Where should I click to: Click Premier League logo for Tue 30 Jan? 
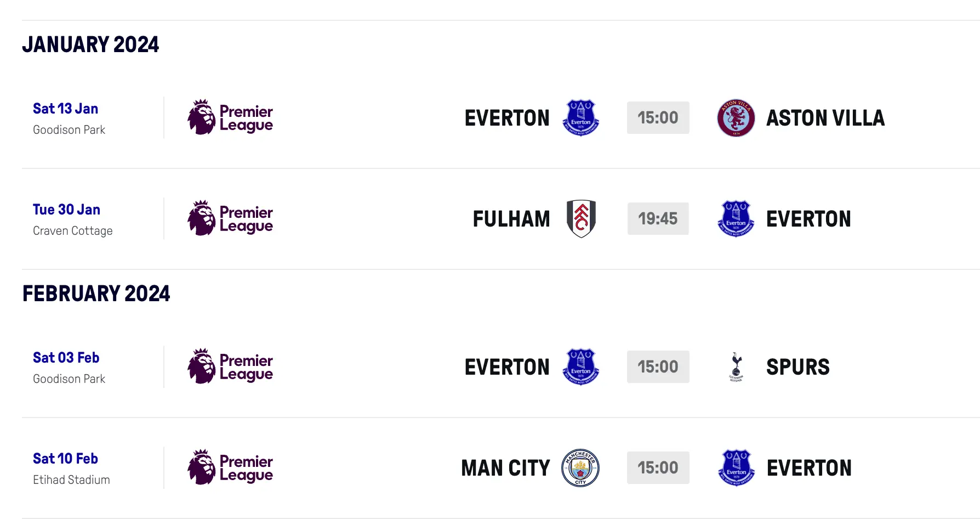[230, 218]
